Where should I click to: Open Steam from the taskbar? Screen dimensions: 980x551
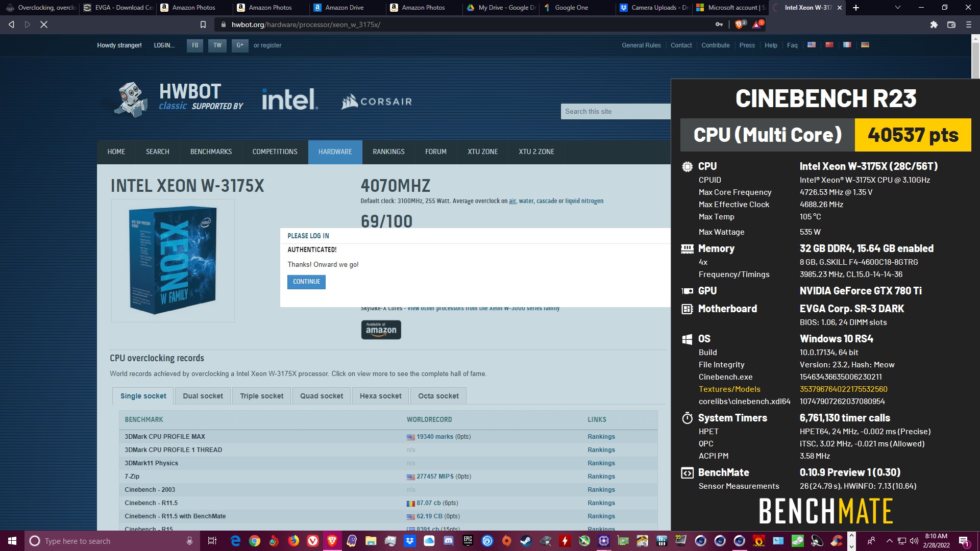tap(526, 541)
